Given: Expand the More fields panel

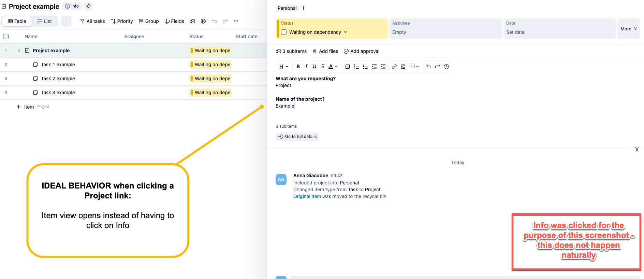Looking at the screenshot, I should (x=628, y=29).
